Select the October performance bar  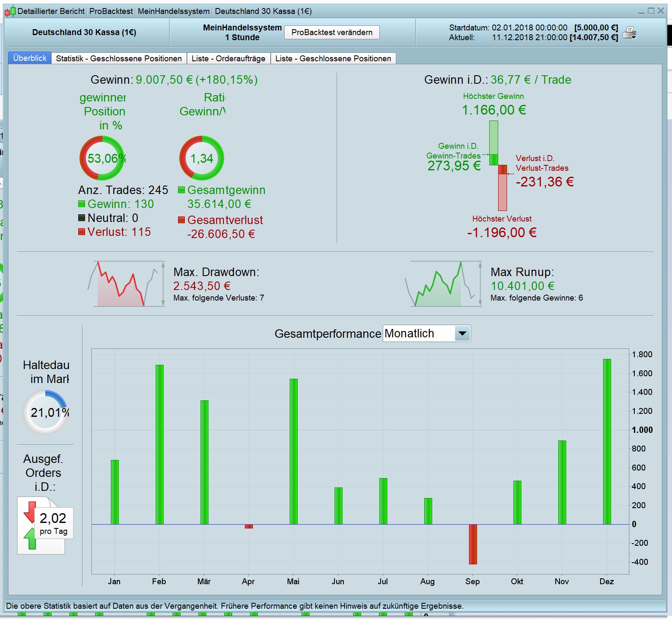point(517,502)
